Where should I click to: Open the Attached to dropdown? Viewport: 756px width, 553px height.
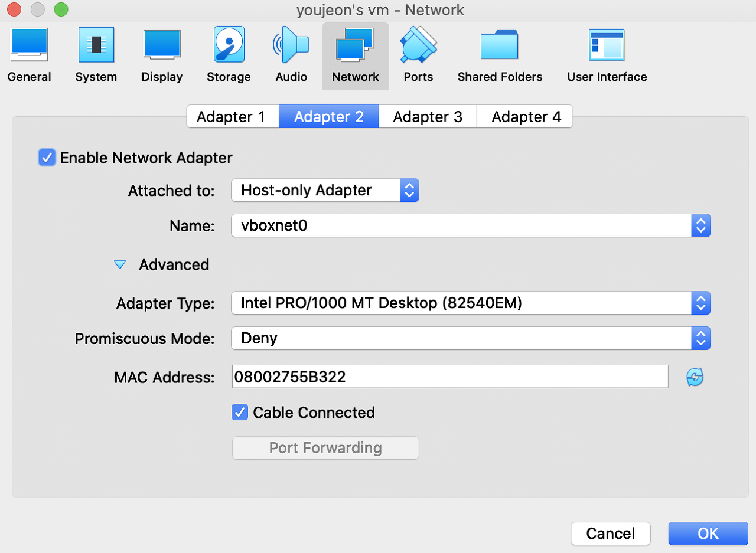coord(325,190)
